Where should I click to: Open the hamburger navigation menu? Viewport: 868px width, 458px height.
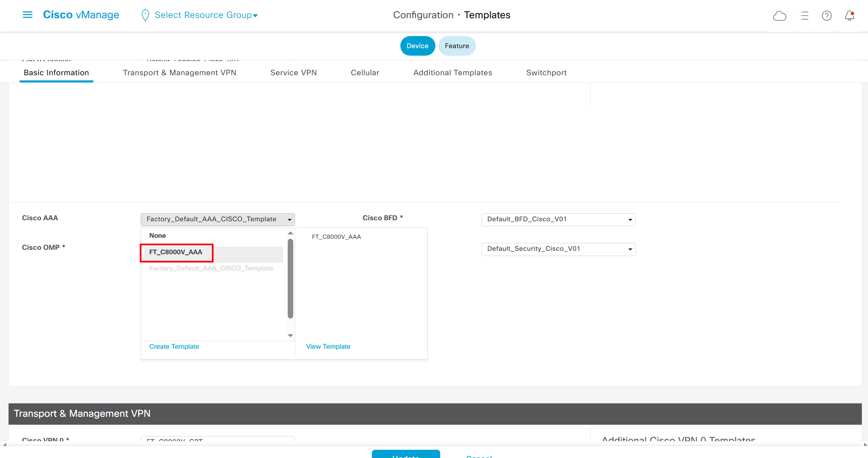click(x=27, y=15)
